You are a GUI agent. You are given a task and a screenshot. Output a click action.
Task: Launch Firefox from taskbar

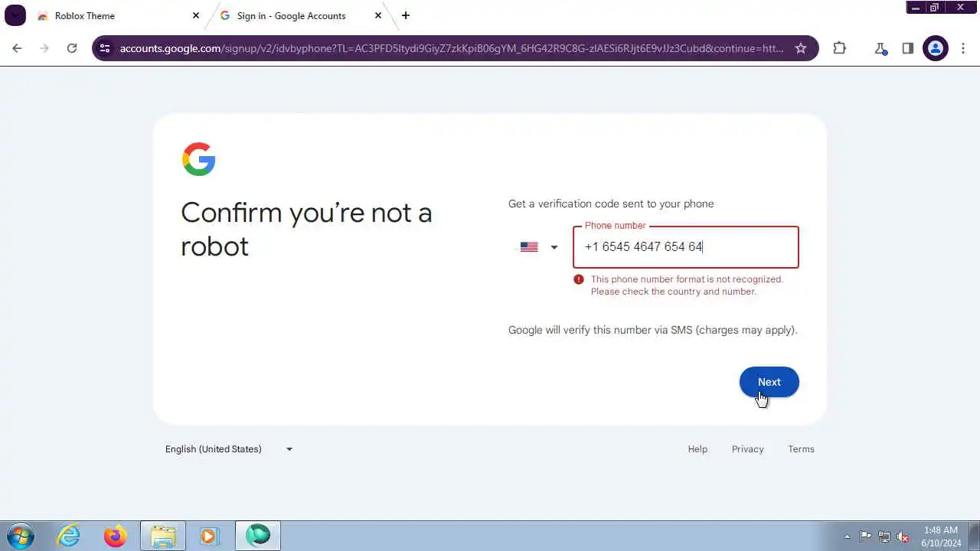click(116, 536)
